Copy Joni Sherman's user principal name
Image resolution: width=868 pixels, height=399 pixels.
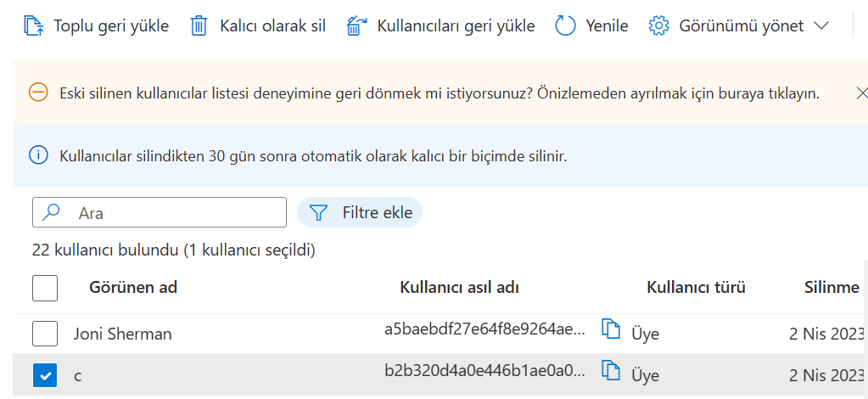pyautogui.click(x=611, y=329)
